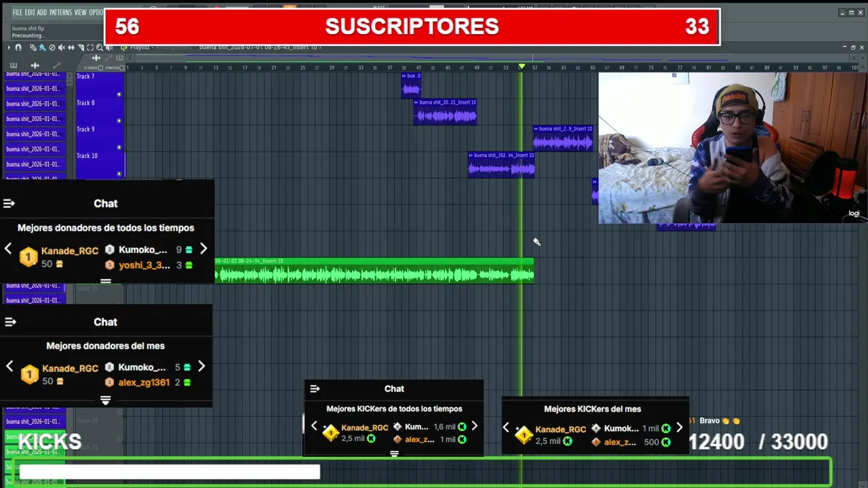The width and height of the screenshot is (868, 488).
Task: Select clip buena shit_2..9_Insert 10
Action: [x=563, y=138]
